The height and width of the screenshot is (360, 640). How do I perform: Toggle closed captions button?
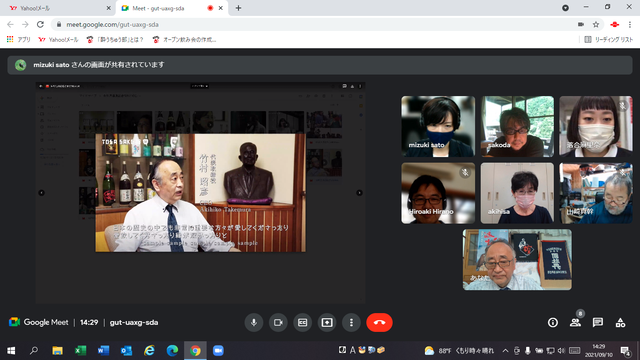[x=302, y=322]
